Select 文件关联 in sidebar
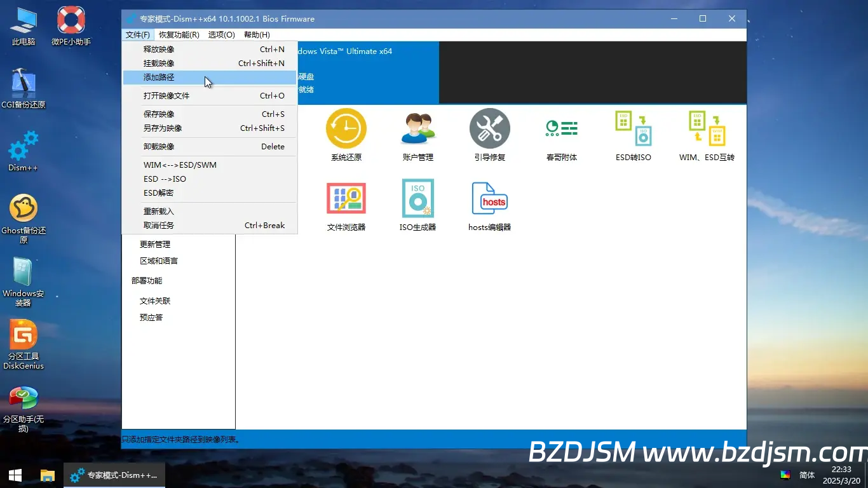Screen dimensions: 868x488 click(155, 301)
